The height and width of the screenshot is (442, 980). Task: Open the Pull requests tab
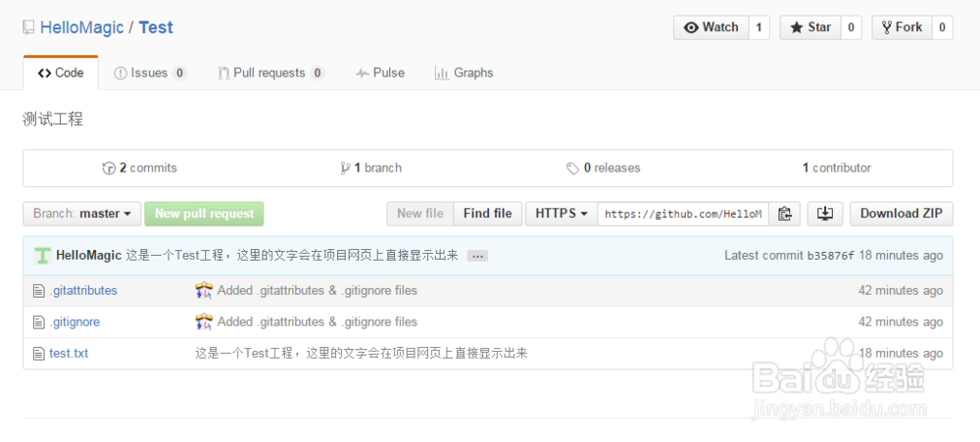click(270, 74)
